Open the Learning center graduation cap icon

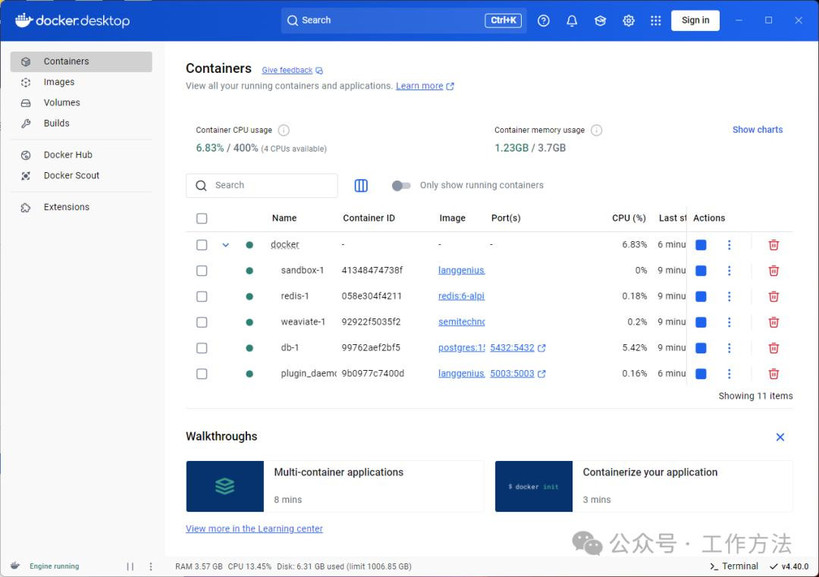coord(600,20)
